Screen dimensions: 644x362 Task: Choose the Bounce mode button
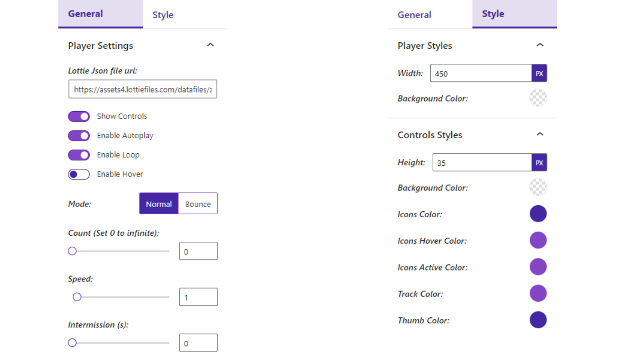[x=198, y=204]
